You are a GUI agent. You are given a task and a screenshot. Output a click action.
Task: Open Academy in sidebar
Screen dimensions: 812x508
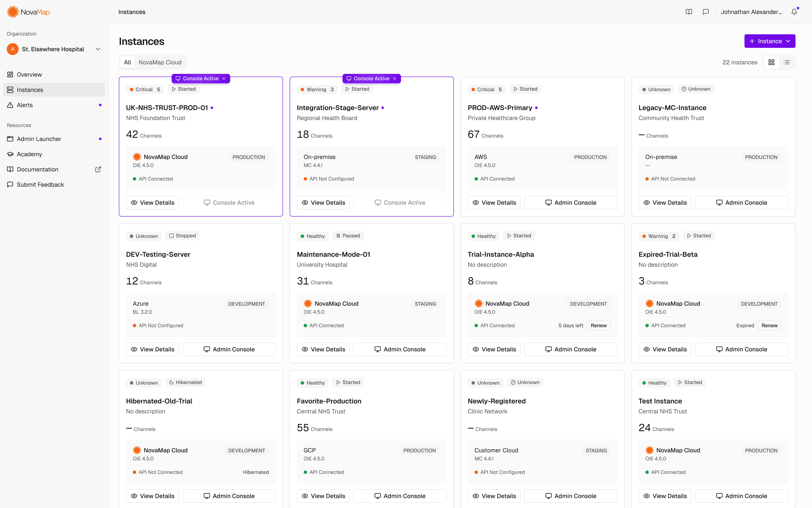54,154
